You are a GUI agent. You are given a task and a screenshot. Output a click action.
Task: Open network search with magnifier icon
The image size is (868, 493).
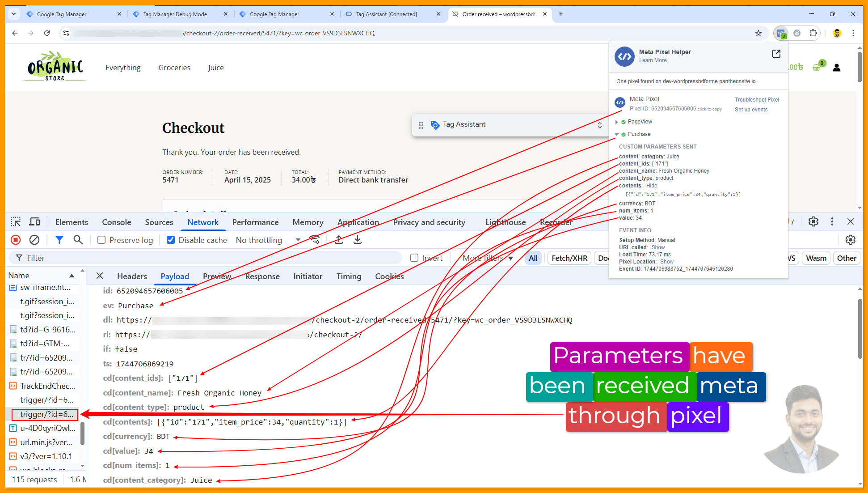pos(78,240)
